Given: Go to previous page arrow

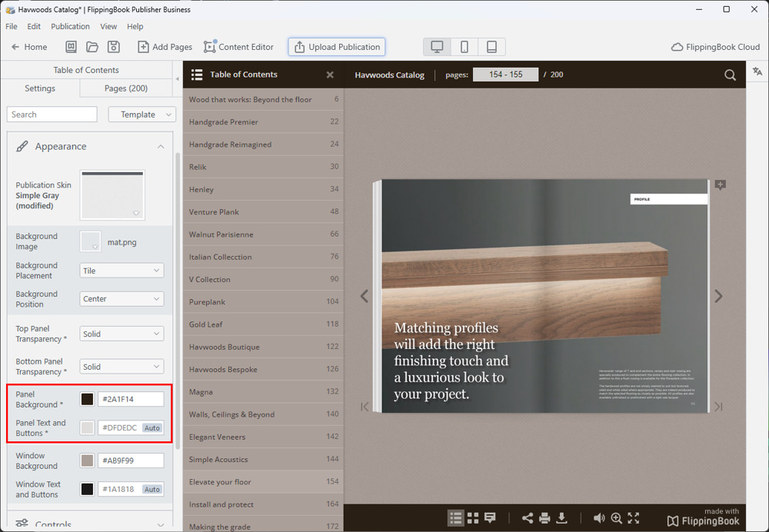Looking at the screenshot, I should pyautogui.click(x=365, y=296).
